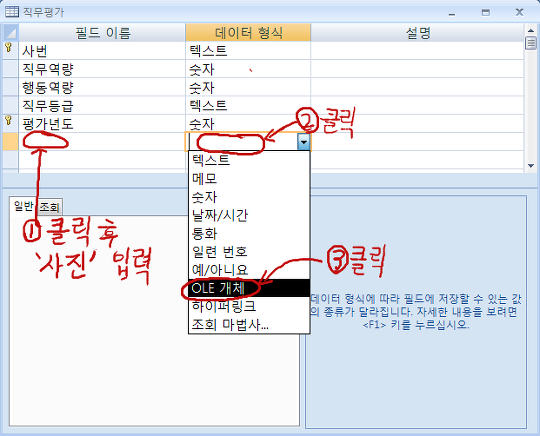Click field name cell 직무역량

102,69
